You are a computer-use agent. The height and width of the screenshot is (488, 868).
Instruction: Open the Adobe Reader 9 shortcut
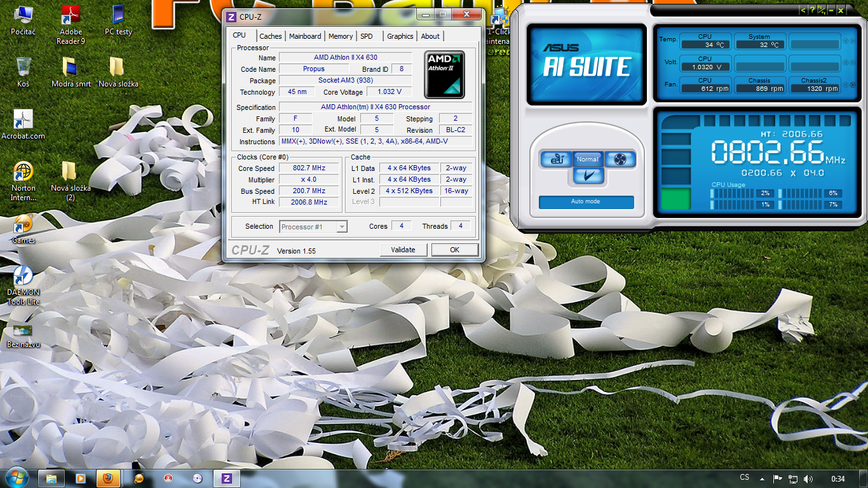(71, 24)
